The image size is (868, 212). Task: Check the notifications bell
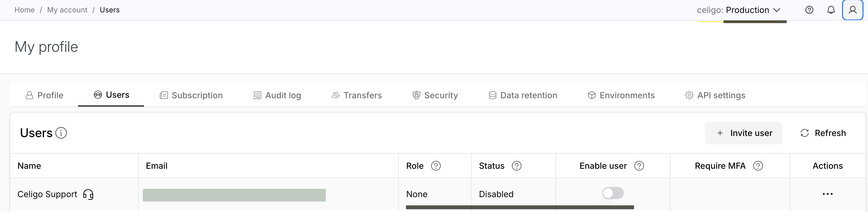pyautogui.click(x=831, y=10)
